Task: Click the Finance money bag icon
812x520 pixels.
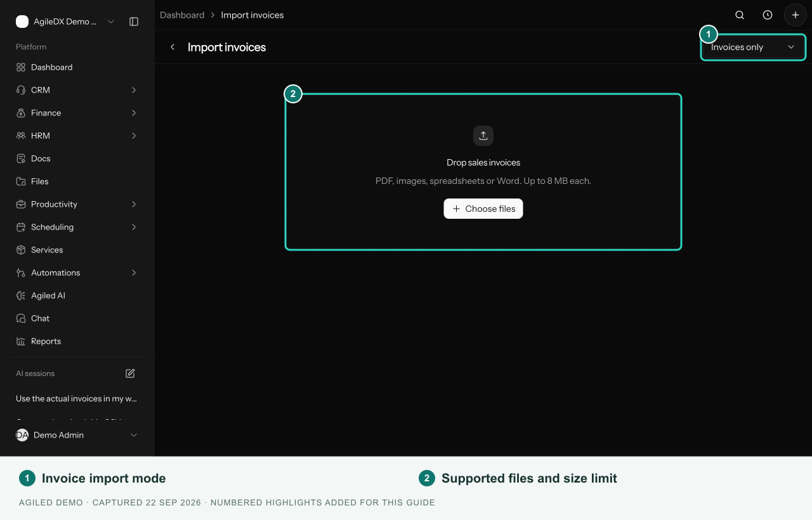Action: point(21,113)
